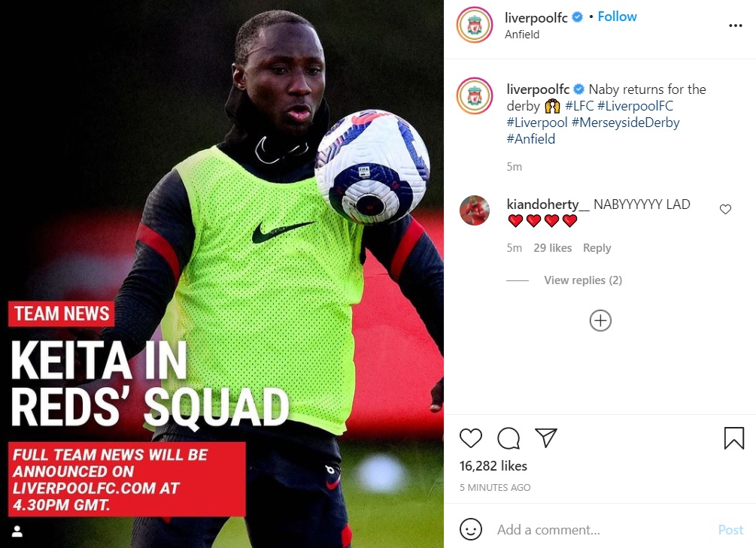The image size is (756, 548).
Task: Open kiandoherty__ commenter avatar
Action: pyautogui.click(x=475, y=210)
